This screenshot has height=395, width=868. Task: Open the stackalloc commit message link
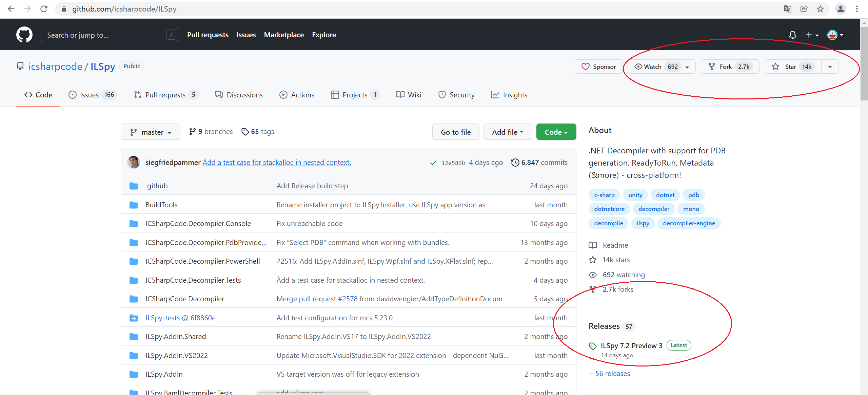click(277, 162)
